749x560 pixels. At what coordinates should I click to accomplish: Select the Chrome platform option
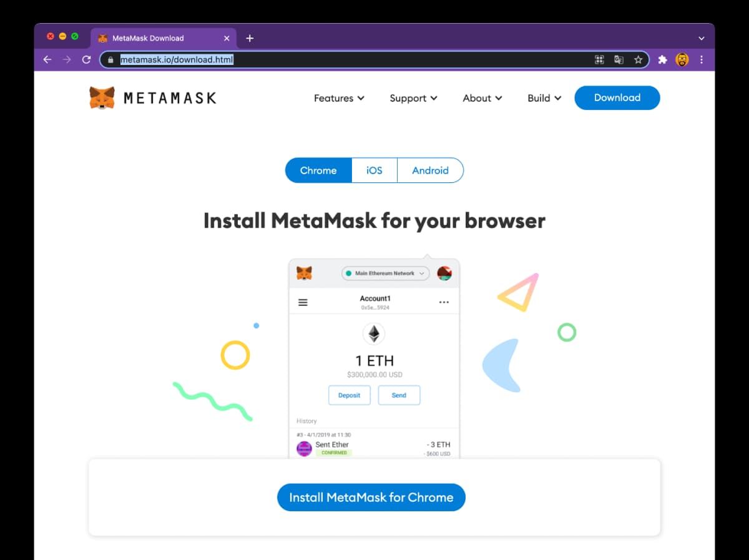coord(318,170)
